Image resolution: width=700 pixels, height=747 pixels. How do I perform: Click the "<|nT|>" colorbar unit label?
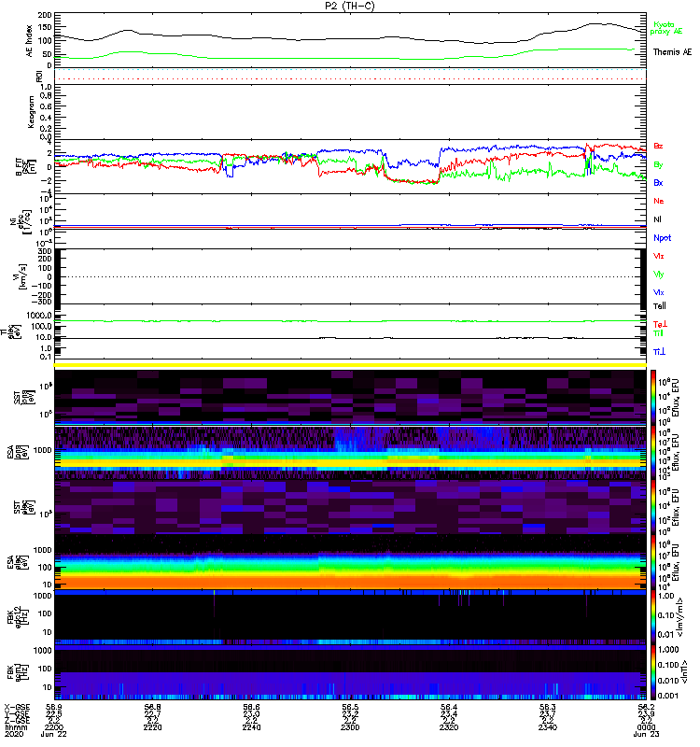tap(683, 672)
